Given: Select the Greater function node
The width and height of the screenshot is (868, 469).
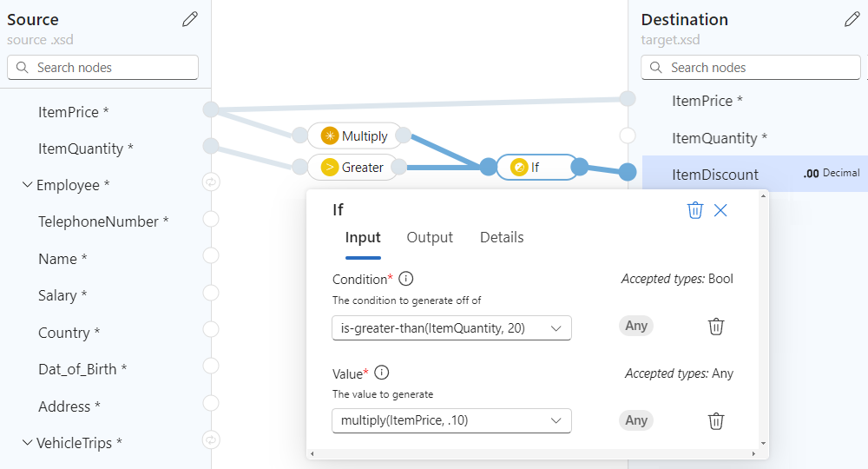Looking at the screenshot, I should pos(352,167).
